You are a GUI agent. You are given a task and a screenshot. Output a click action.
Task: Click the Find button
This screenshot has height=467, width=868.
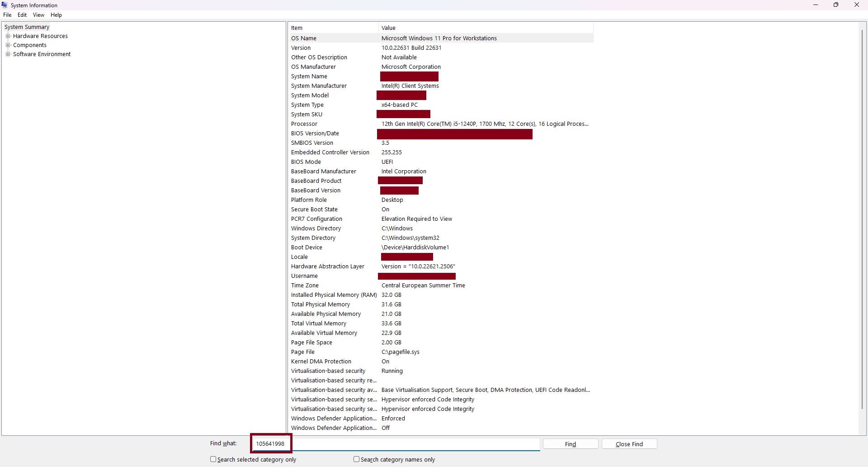click(x=571, y=444)
